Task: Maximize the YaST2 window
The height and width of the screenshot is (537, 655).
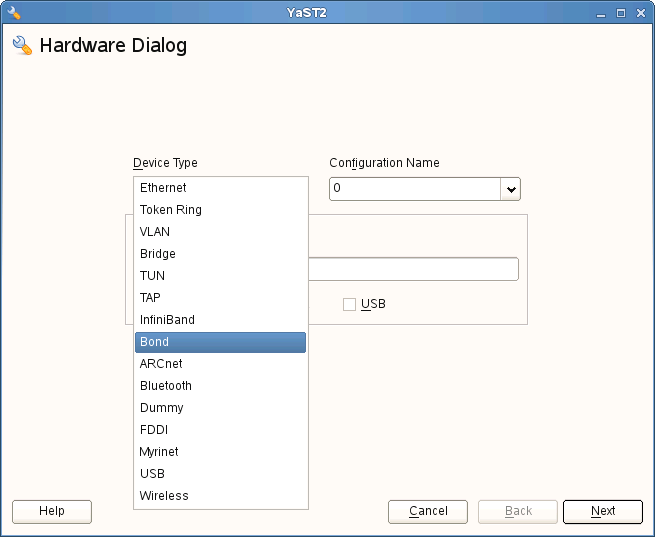Action: click(x=621, y=13)
